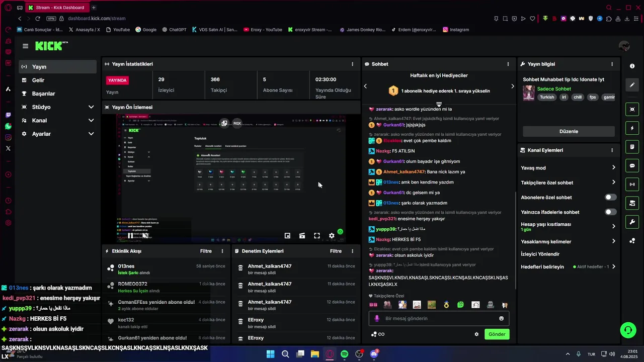Go to Yayın in sidebar
Viewport: 644px width, 362px height.
coord(57,67)
